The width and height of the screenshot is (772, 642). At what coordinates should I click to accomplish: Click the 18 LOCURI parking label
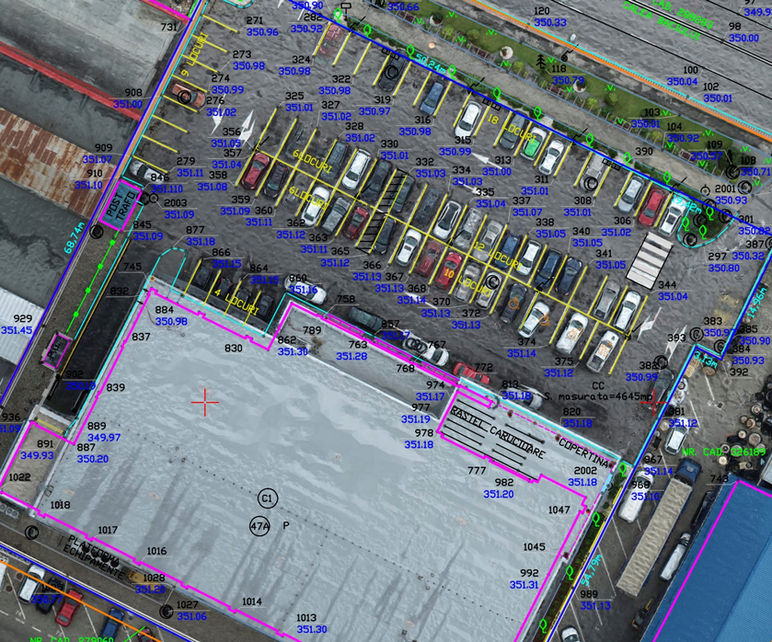click(x=512, y=129)
